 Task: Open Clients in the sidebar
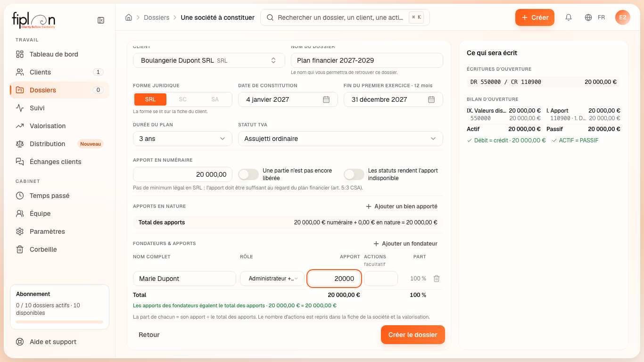click(59, 72)
